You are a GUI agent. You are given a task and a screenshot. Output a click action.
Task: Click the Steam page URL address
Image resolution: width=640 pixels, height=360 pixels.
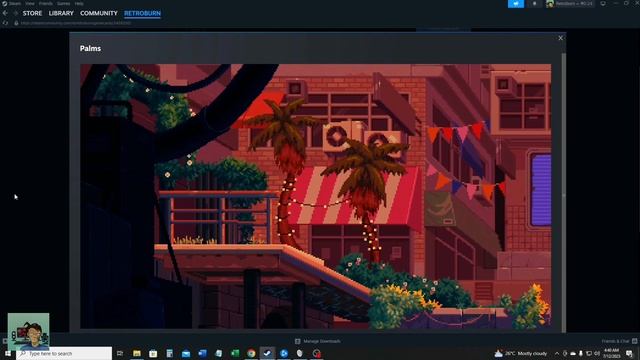tap(76, 23)
